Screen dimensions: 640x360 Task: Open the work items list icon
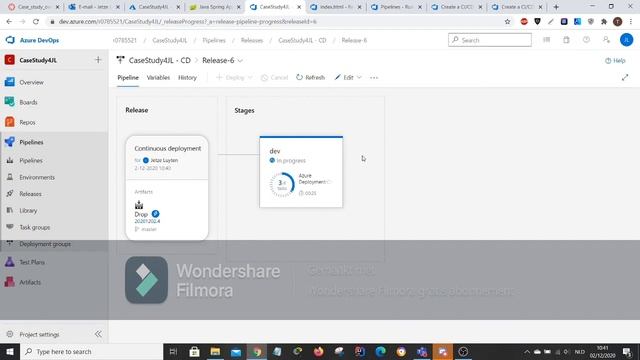pyautogui.click(x=547, y=40)
